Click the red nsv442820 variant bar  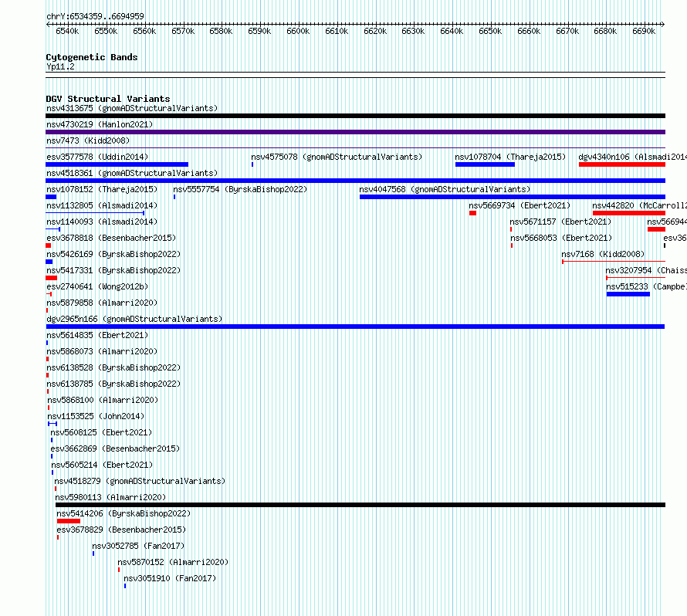click(x=629, y=213)
